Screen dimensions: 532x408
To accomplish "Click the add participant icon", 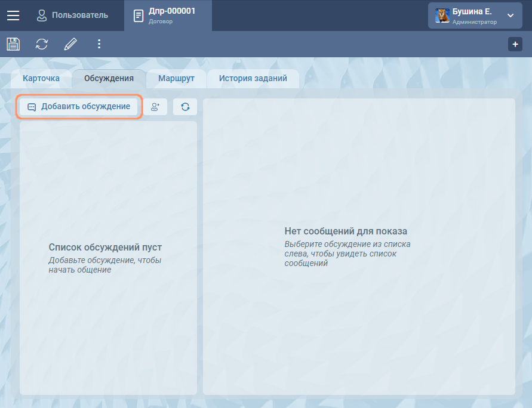I will point(155,107).
